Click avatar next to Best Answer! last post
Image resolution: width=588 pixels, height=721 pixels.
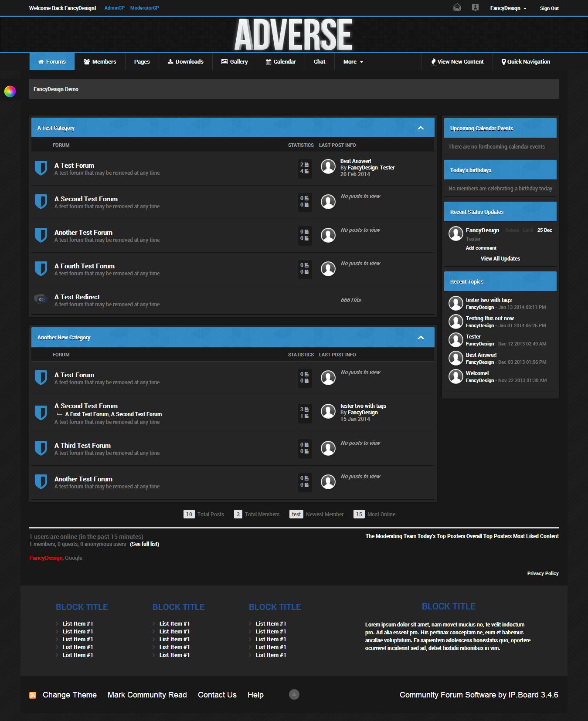pos(328,167)
